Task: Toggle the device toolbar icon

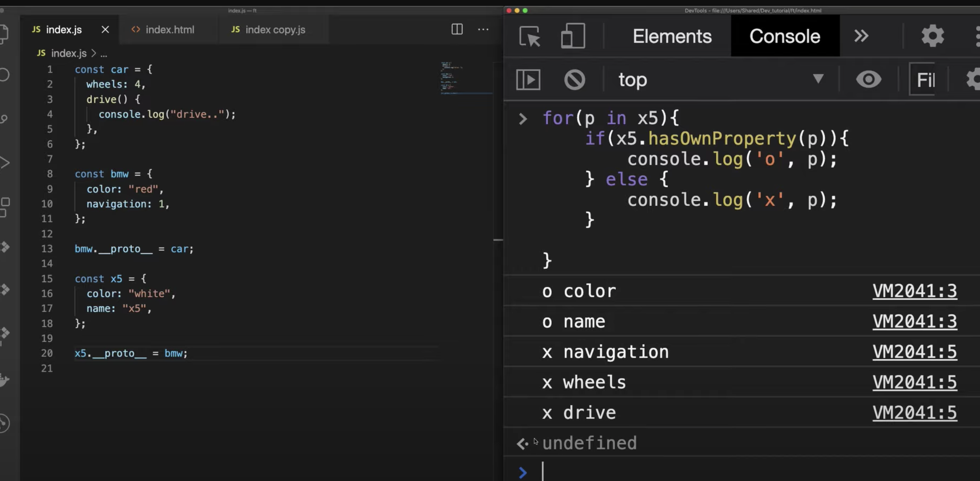Action: (x=573, y=37)
